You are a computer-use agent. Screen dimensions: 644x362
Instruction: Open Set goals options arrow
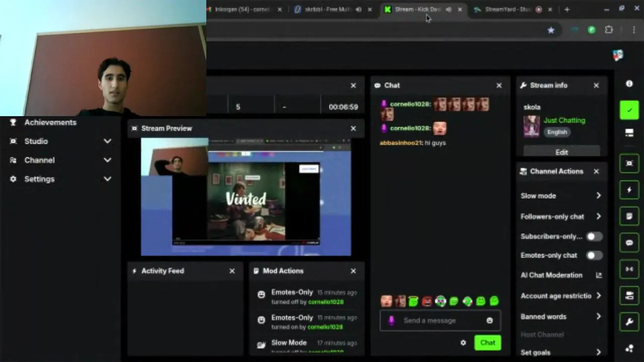(x=598, y=352)
